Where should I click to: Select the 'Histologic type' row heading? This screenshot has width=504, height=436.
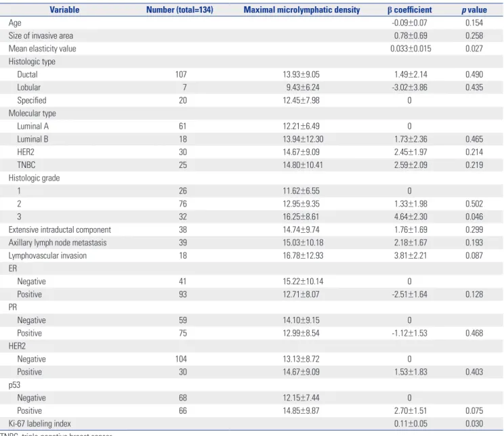pyautogui.click(x=32, y=62)
